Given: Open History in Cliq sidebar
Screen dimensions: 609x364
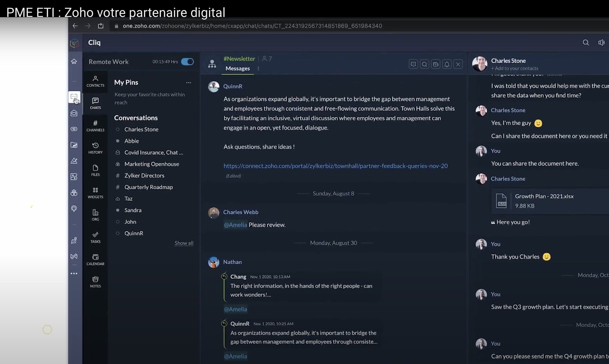Looking at the screenshot, I should click(x=95, y=148).
